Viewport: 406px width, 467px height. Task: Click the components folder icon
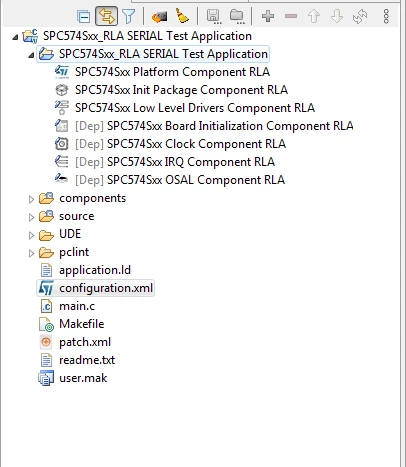46,198
